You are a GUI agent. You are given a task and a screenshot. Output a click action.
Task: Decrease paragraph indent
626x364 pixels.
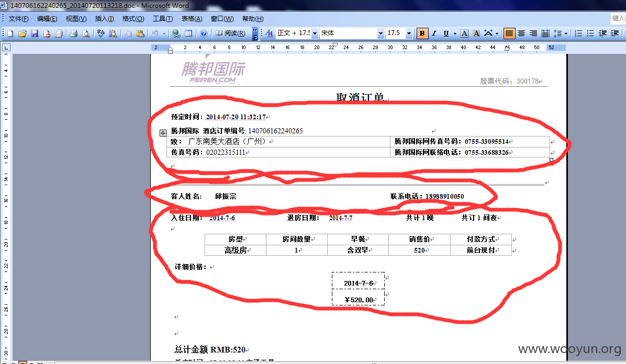pos(603,33)
